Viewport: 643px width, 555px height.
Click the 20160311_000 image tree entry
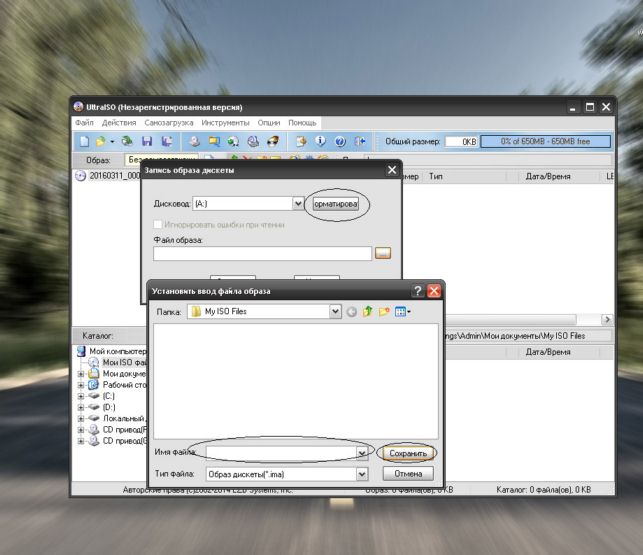click(x=114, y=176)
